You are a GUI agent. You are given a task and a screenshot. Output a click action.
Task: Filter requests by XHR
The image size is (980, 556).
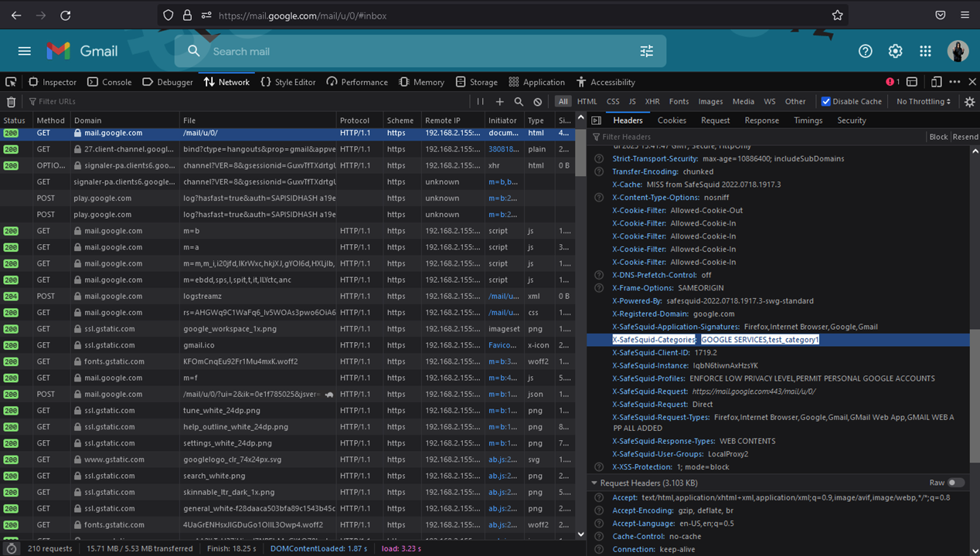pyautogui.click(x=652, y=101)
